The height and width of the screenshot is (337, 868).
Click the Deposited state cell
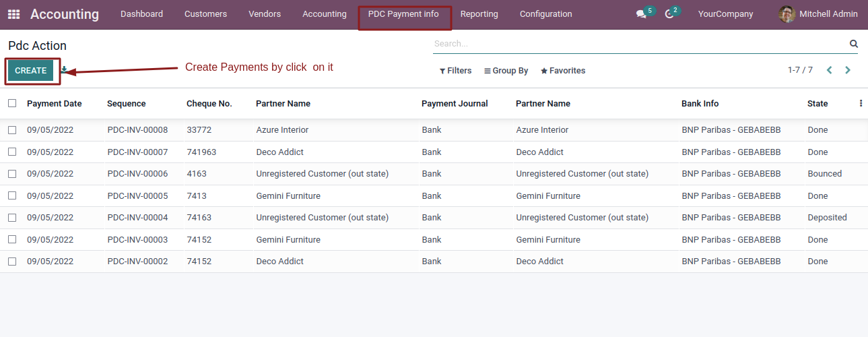pos(827,218)
